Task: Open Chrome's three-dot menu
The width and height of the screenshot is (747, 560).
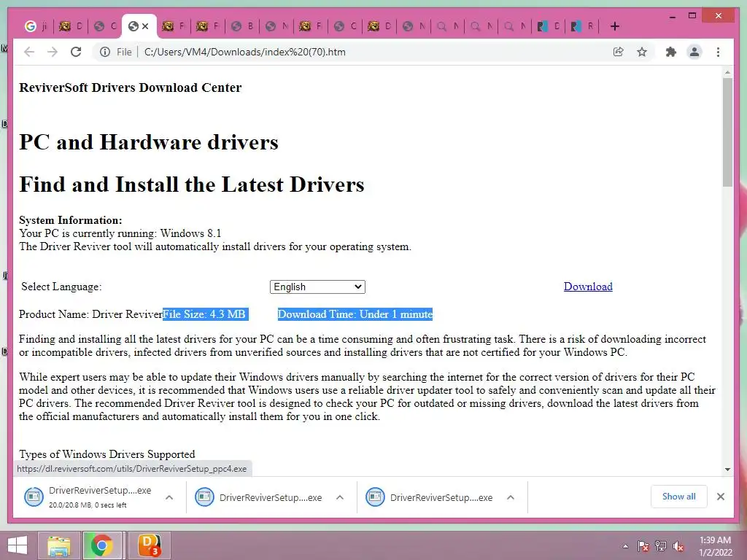Action: [718, 52]
